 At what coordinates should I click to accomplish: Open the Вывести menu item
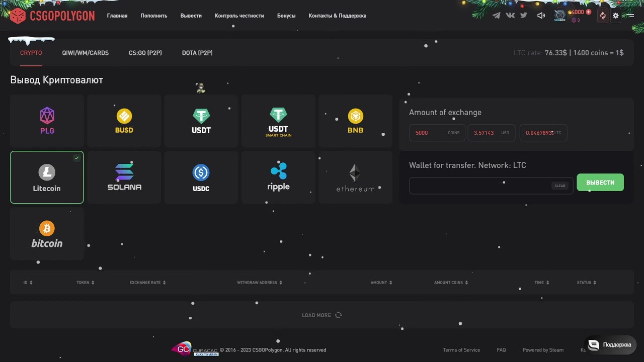pos(191,16)
